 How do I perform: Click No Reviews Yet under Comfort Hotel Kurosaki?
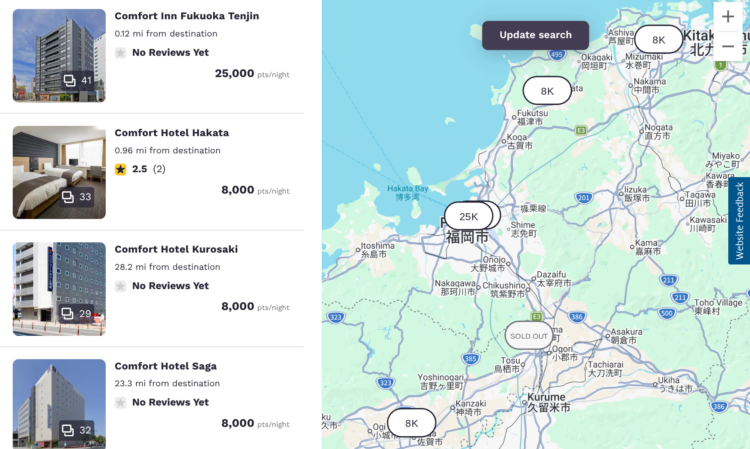[x=170, y=286]
